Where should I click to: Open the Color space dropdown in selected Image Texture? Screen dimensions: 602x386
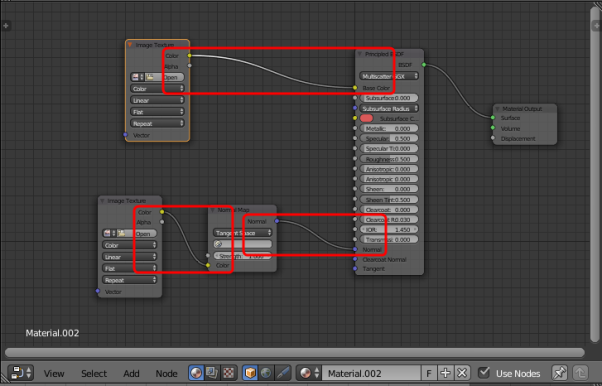157,89
